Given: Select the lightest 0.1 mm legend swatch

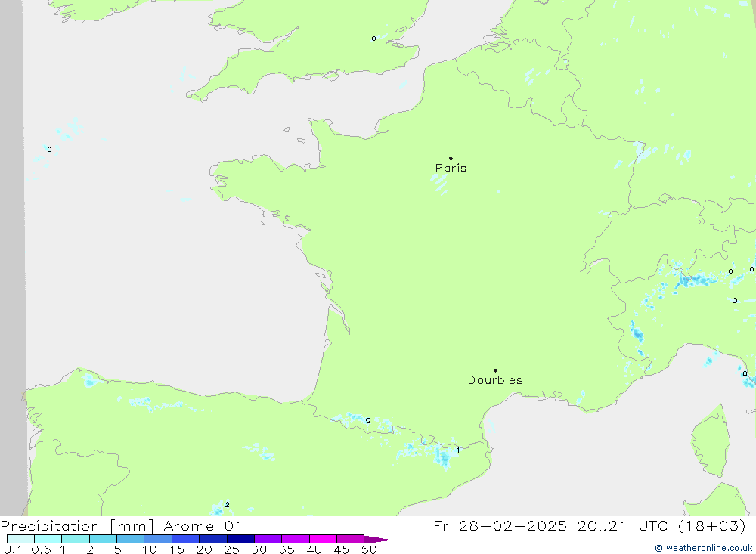Looking at the screenshot, I should coord(20,539).
